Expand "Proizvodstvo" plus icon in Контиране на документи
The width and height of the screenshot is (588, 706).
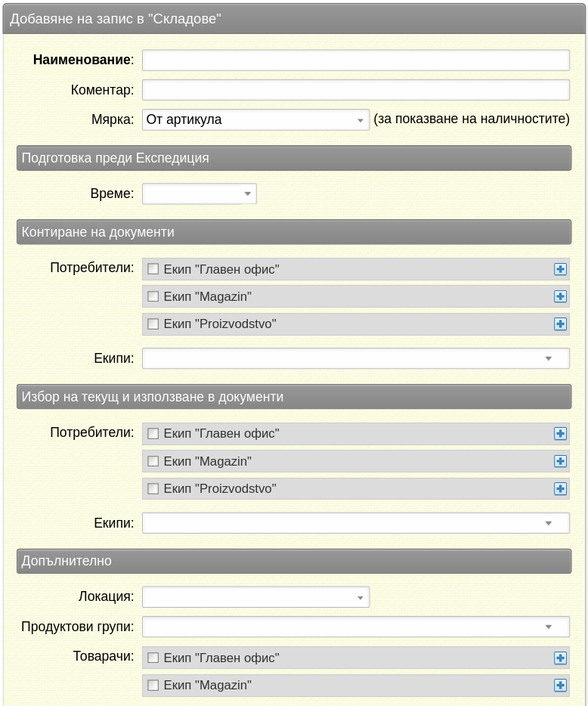(560, 324)
